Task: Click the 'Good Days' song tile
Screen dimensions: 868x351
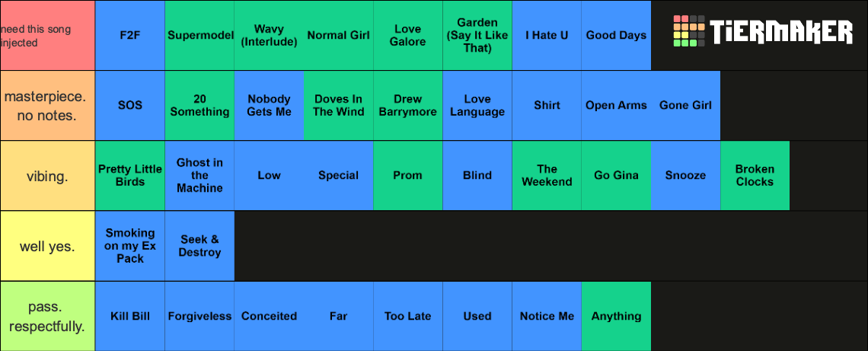Action: 616,36
